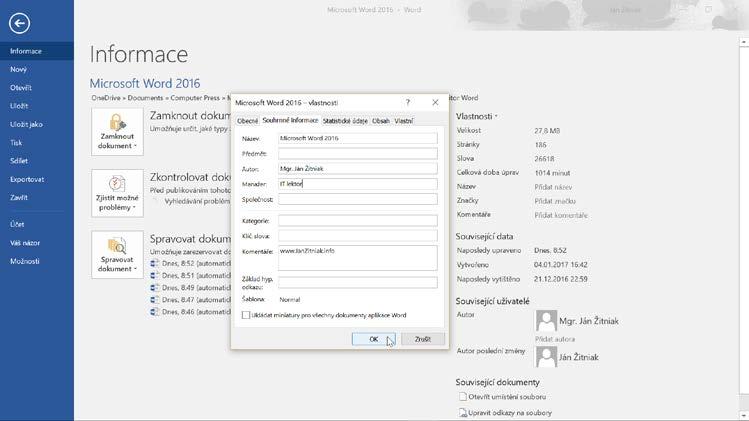
Task: Click the Manažer input field
Action: pos(358,184)
